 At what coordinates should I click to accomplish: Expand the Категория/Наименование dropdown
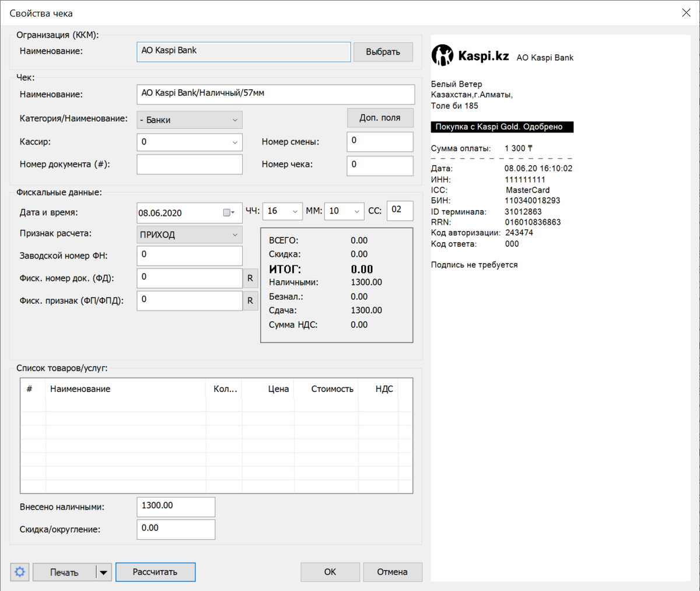[x=235, y=120]
